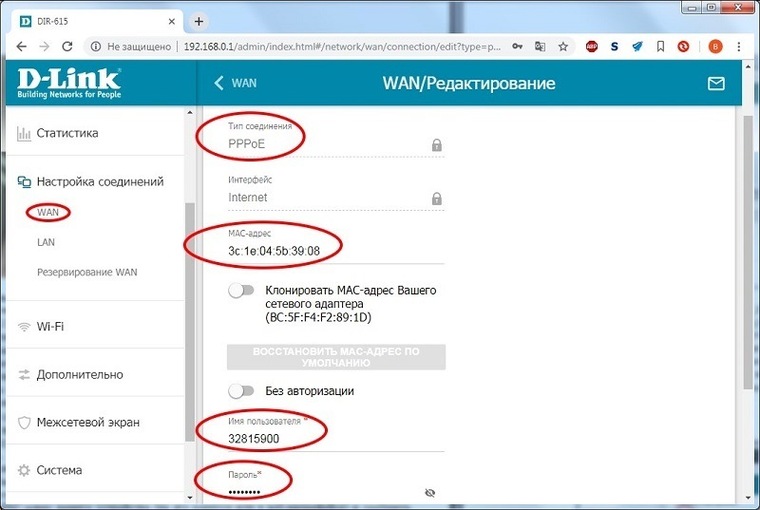Click the mail envelope icon in header
Image resolution: width=760 pixels, height=510 pixels.
716,84
